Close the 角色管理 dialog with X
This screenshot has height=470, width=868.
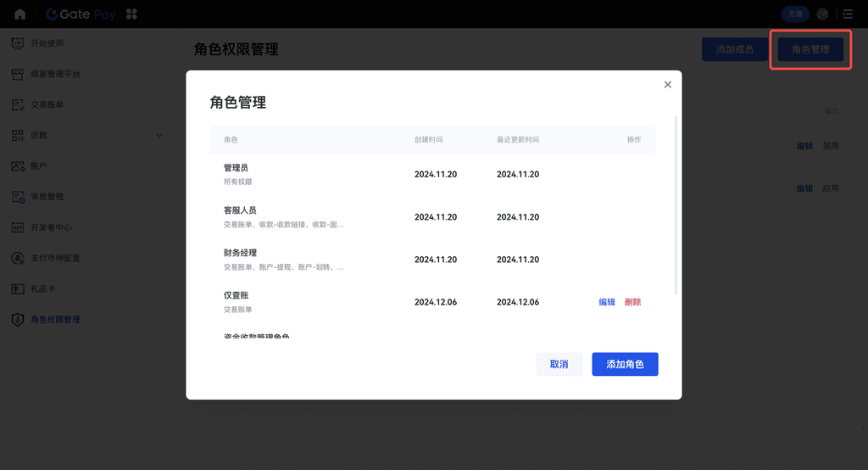tap(667, 85)
